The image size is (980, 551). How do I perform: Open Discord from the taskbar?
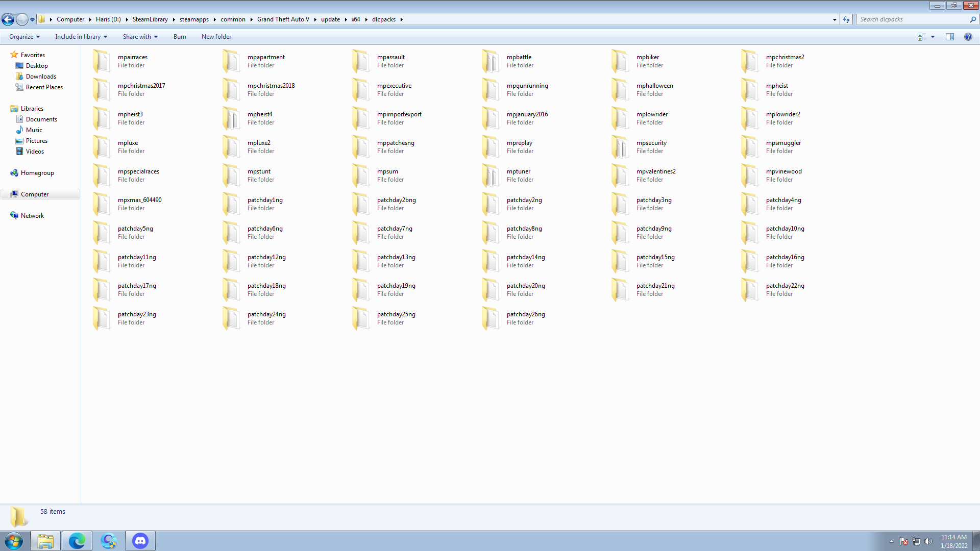pos(140,541)
